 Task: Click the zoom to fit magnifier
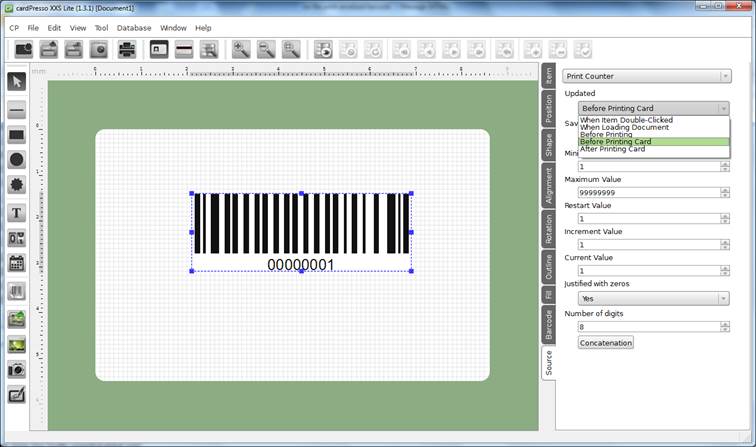click(x=291, y=49)
